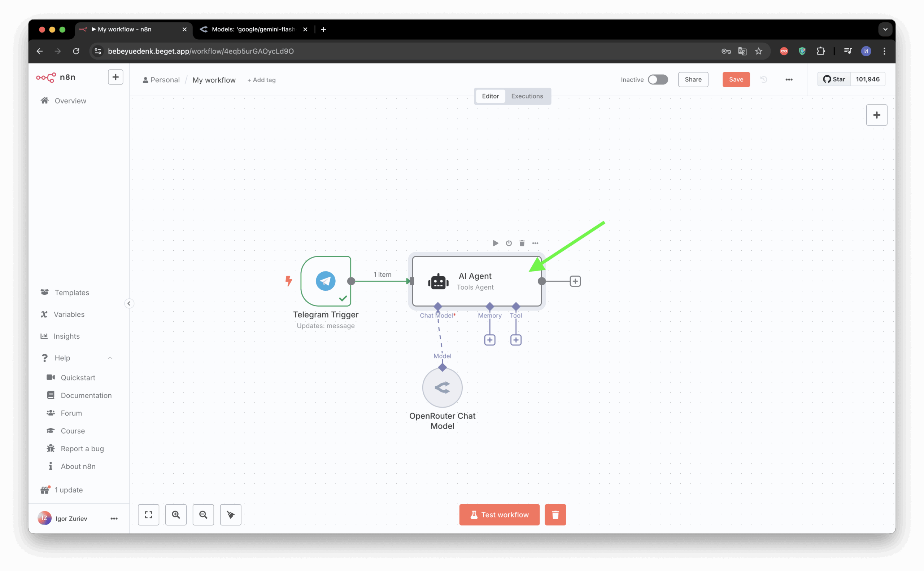Screen dimensions: 924x571
Task: Open Templates in the sidebar
Action: click(x=72, y=293)
